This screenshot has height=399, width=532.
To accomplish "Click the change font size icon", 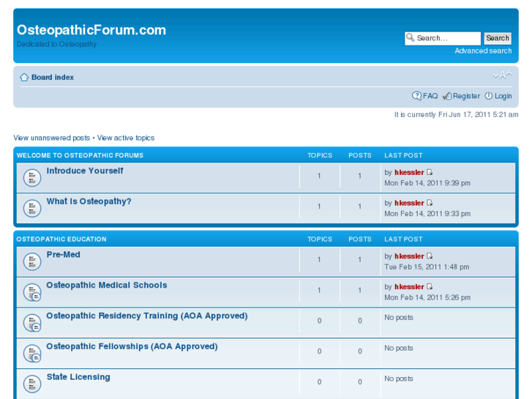I will click(x=502, y=75).
